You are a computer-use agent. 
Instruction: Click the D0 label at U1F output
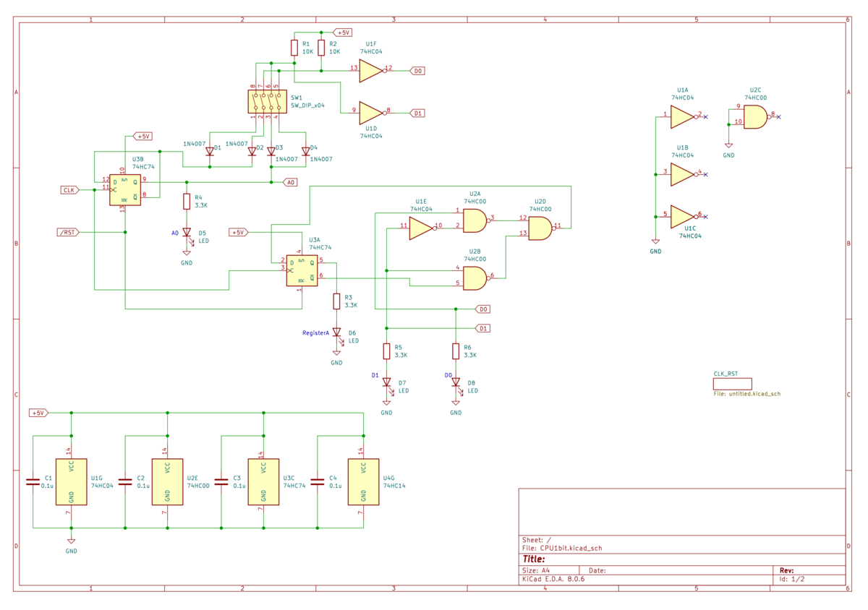click(417, 71)
